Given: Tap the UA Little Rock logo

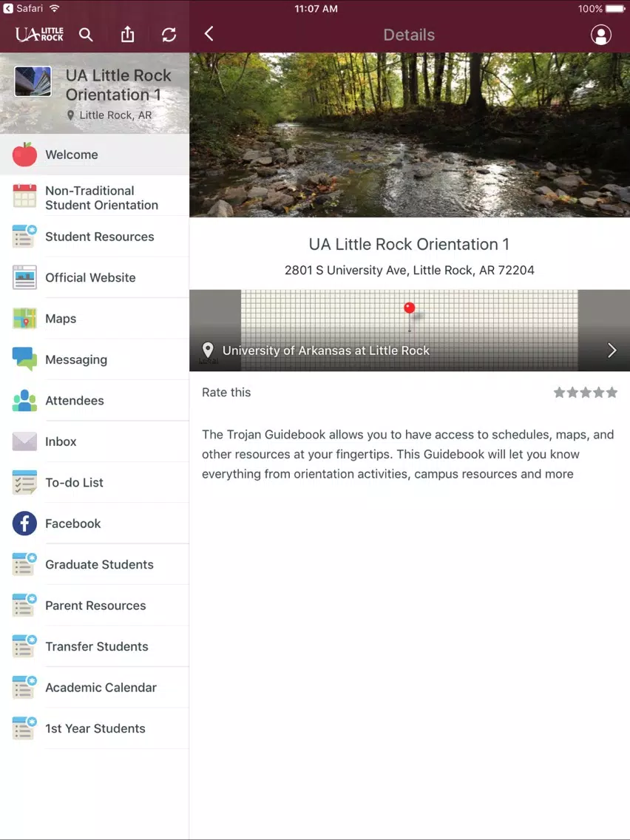Looking at the screenshot, I should pos(39,35).
